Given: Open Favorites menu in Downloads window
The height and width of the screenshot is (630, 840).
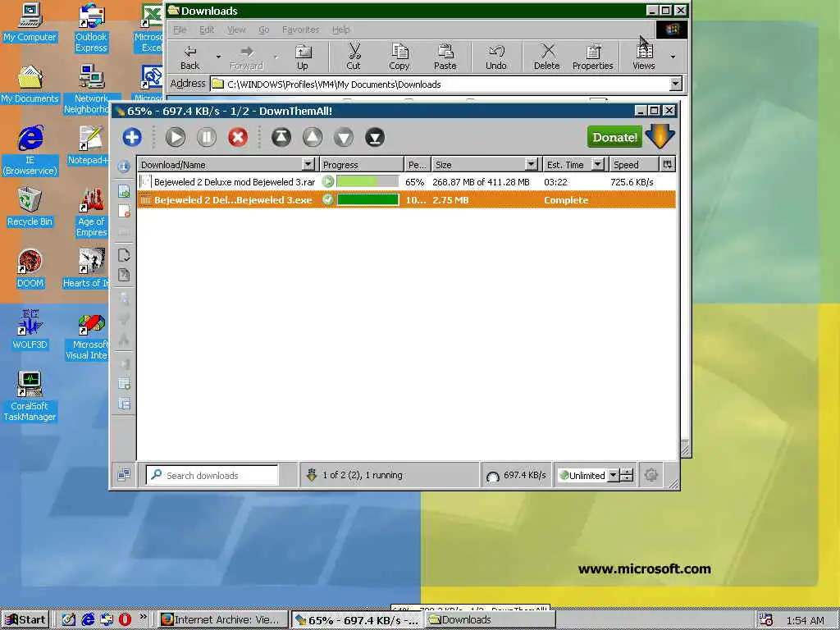Looking at the screenshot, I should [300, 30].
